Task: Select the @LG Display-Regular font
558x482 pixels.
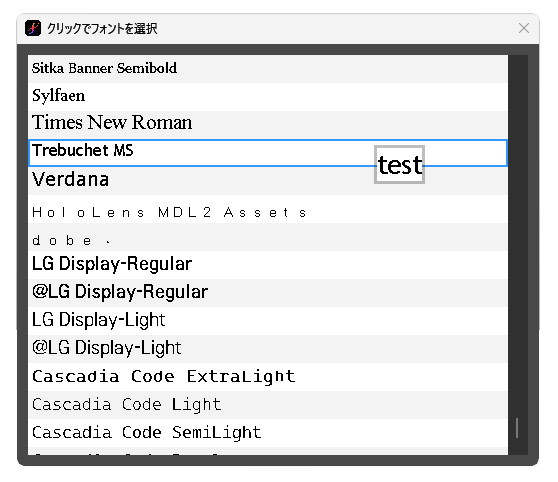Action: point(268,293)
